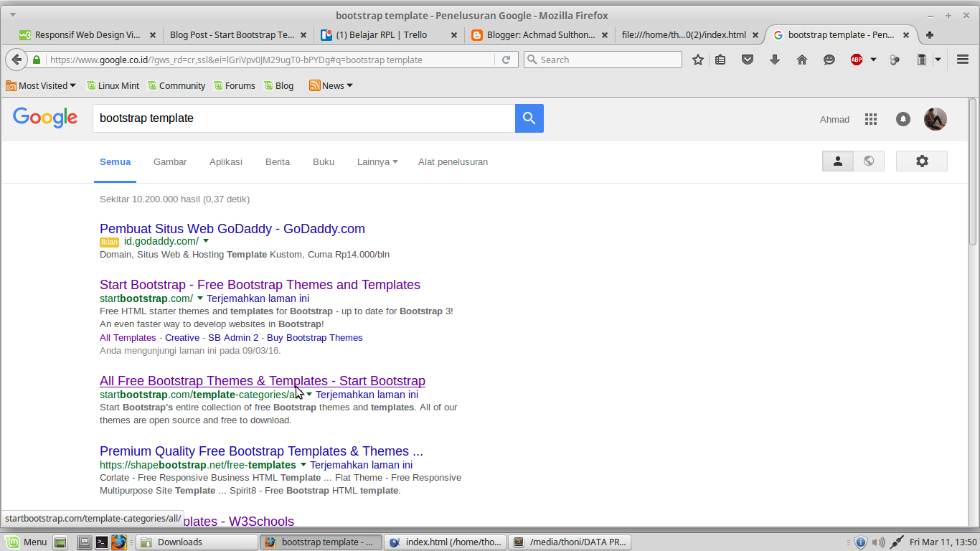Open the Google apps grid
Viewport: 980px width, 551px height.
pos(871,120)
